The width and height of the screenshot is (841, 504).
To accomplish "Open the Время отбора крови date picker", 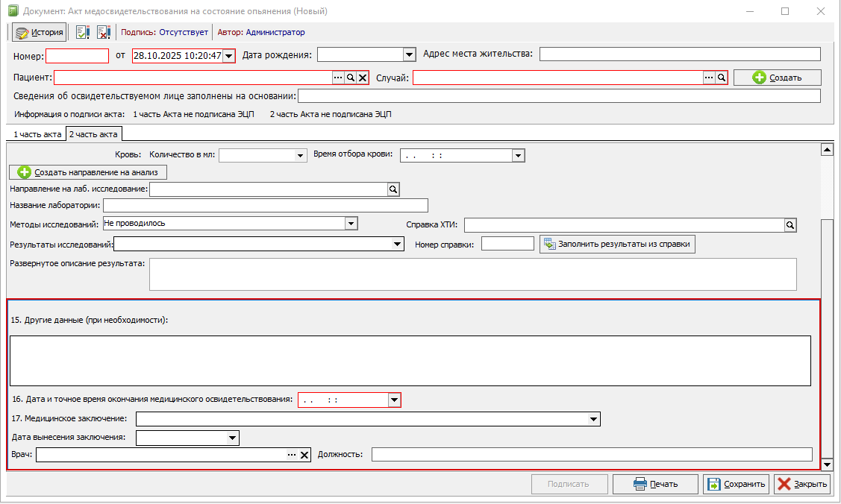I will pos(518,155).
